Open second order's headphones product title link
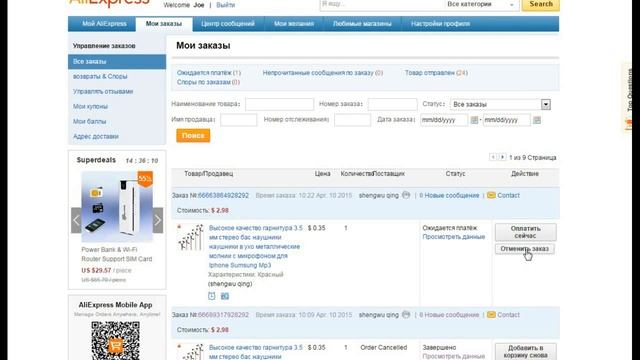 pyautogui.click(x=256, y=352)
